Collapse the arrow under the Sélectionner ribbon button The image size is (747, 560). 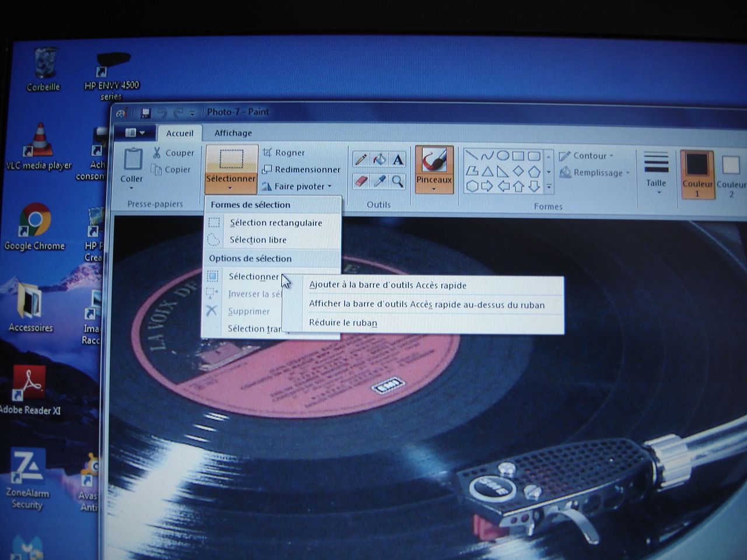pyautogui.click(x=231, y=188)
